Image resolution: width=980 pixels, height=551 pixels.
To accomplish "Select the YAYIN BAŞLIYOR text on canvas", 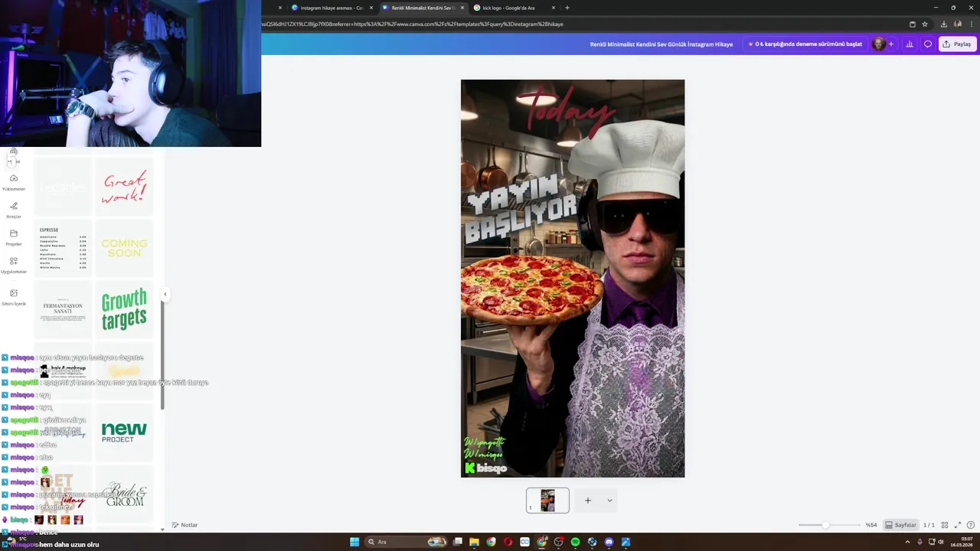I will [x=522, y=209].
